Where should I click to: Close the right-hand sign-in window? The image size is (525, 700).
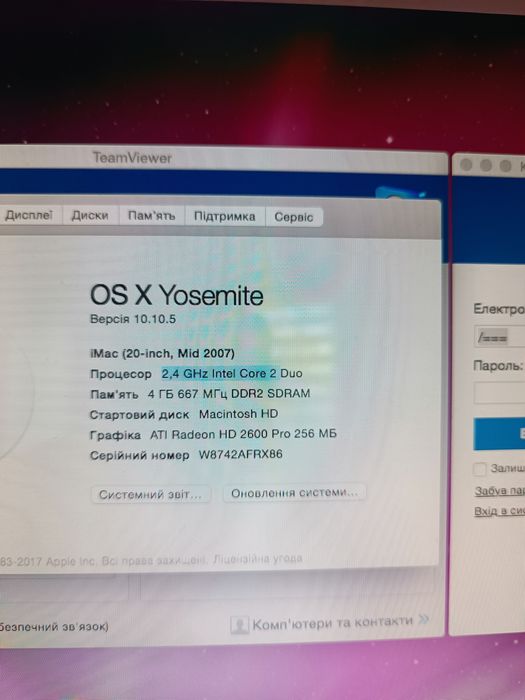coord(466,165)
